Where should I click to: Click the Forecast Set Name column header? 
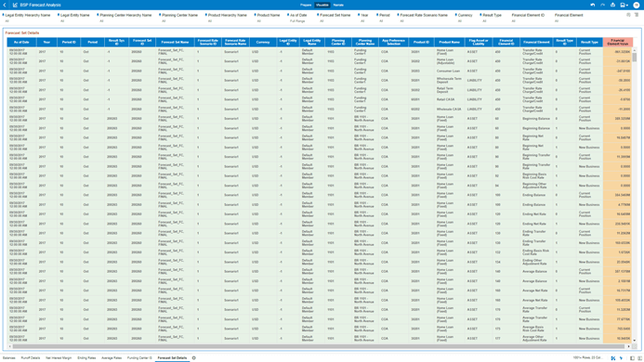tap(175, 42)
